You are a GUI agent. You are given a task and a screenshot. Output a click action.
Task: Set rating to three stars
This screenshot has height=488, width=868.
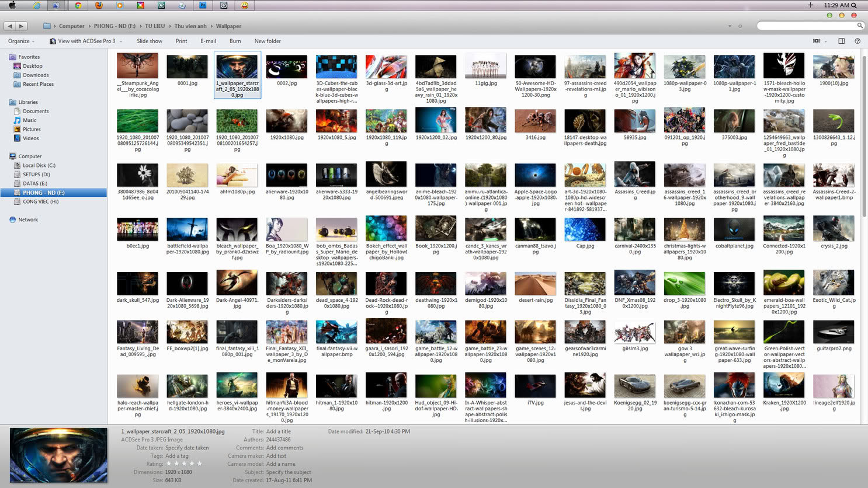point(184,463)
